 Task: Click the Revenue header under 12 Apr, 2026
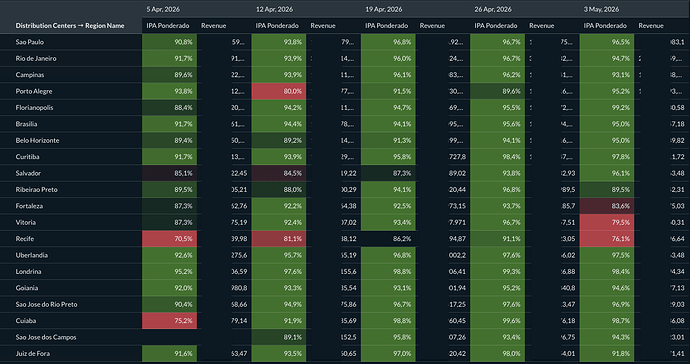(323, 26)
